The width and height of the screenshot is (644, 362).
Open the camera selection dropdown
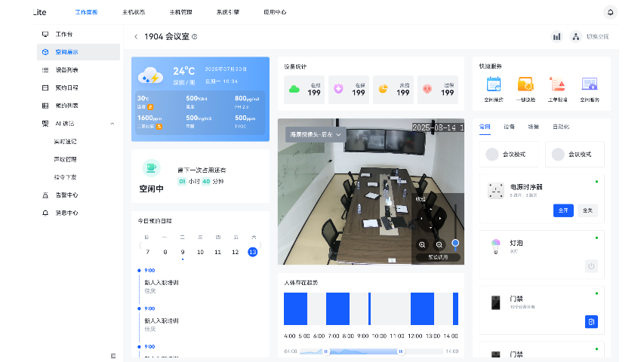click(316, 135)
